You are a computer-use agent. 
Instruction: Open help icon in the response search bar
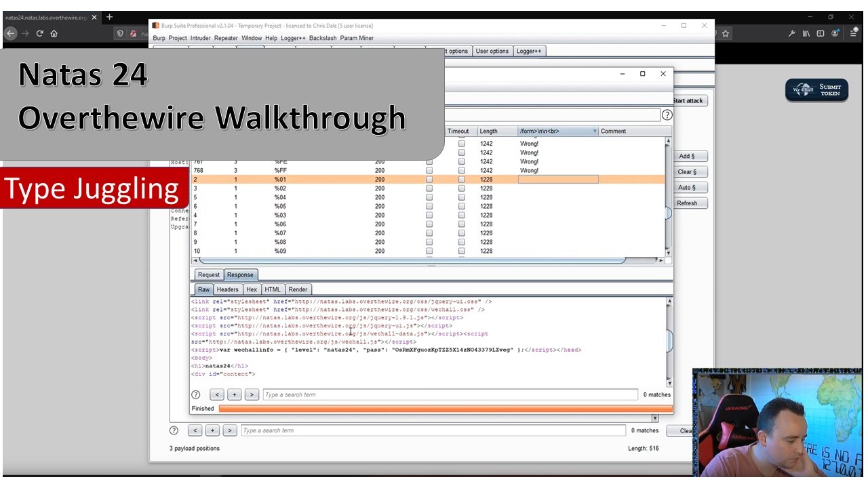(x=196, y=394)
